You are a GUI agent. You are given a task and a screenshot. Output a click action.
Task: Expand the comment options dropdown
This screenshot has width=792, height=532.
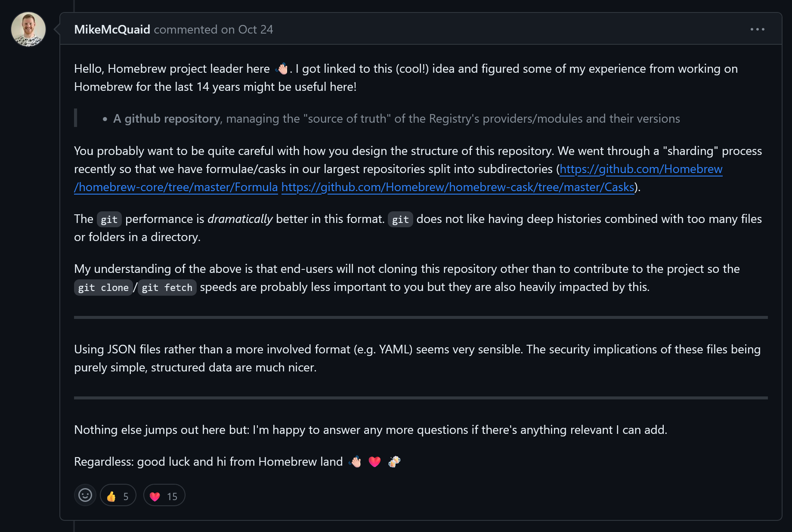point(757,29)
